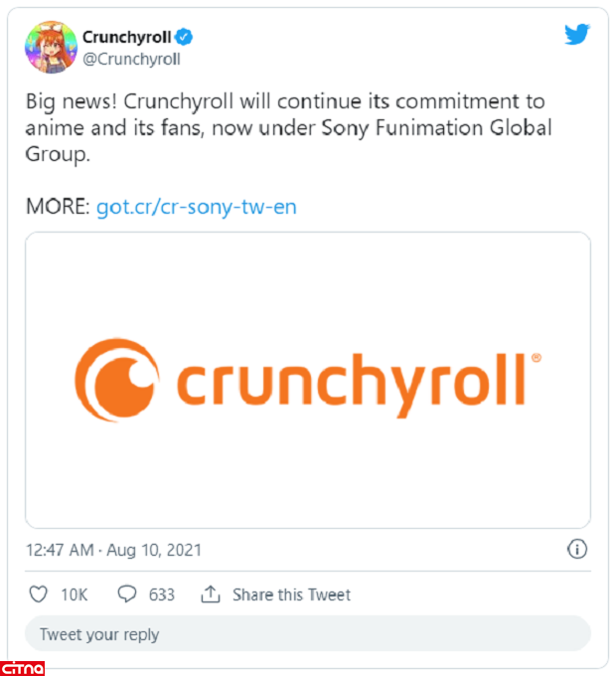Click the reply speech bubble icon
Viewport: 616px width, 676px height.
[x=127, y=594]
